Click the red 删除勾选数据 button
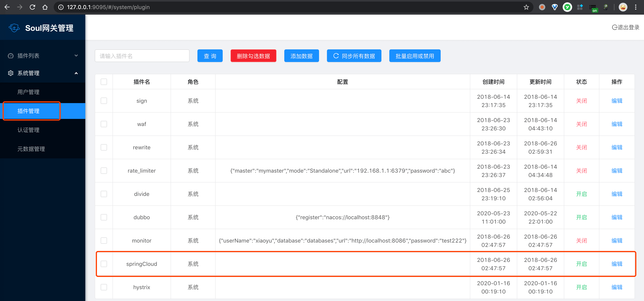This screenshot has width=644, height=301. click(253, 56)
